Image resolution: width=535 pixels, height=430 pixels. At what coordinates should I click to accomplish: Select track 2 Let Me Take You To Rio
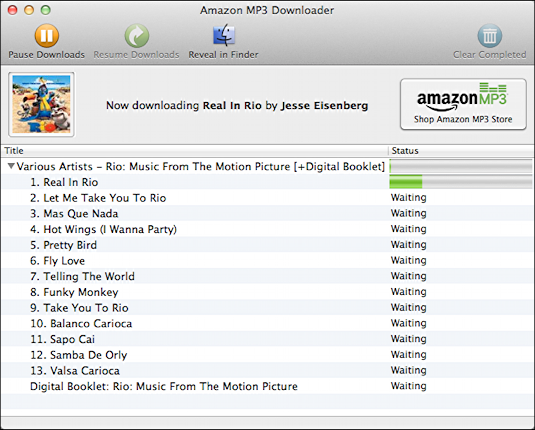pyautogui.click(x=268, y=198)
